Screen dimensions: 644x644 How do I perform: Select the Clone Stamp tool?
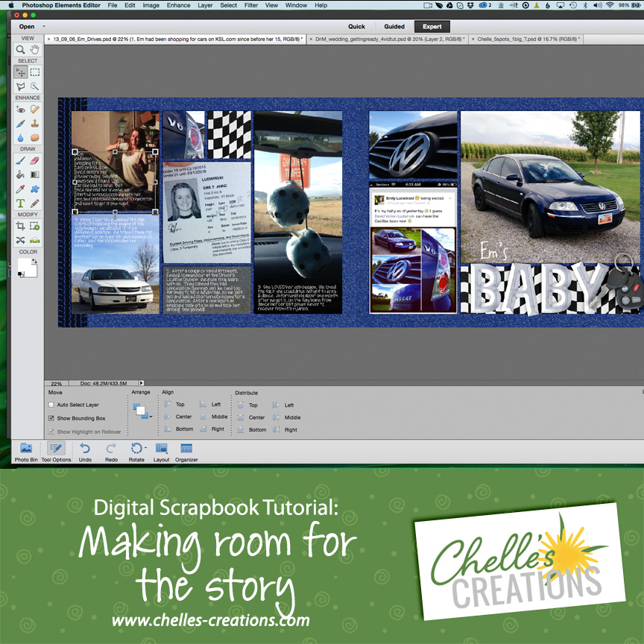coord(35,123)
